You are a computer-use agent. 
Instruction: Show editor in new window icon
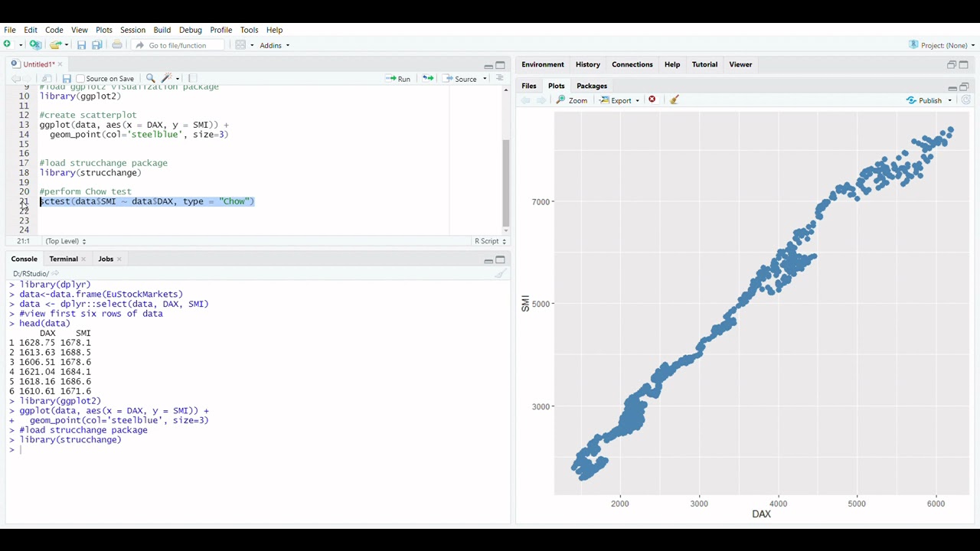pos(47,79)
